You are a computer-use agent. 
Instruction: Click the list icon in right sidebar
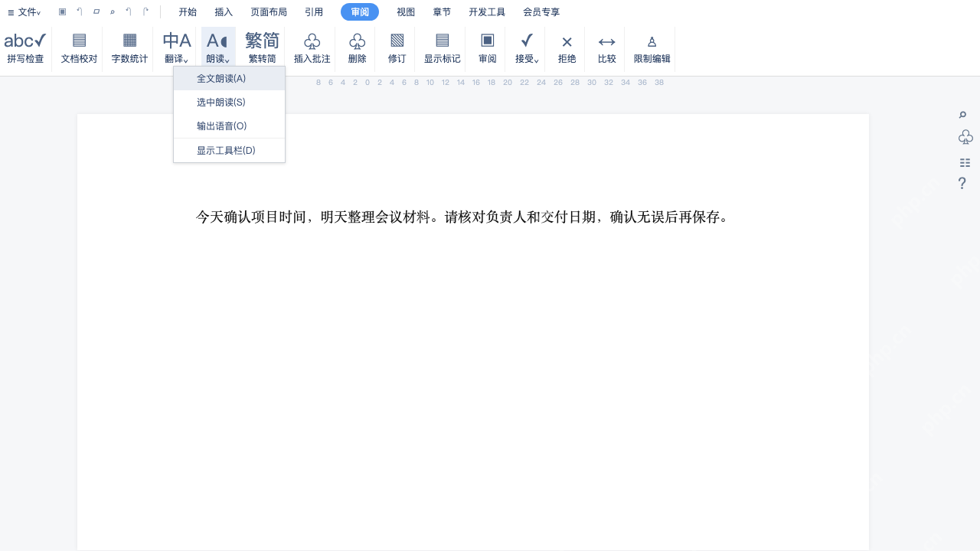click(x=965, y=163)
